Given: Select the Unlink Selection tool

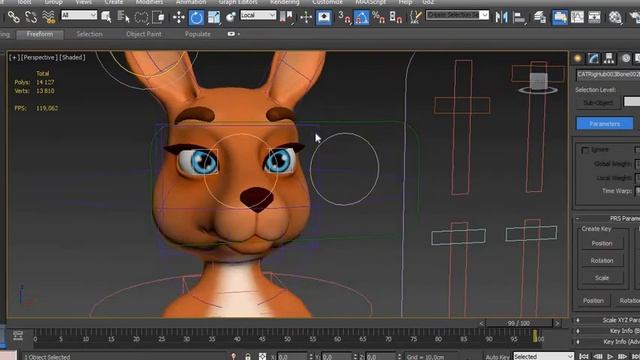Looking at the screenshot, I should click(31, 17).
